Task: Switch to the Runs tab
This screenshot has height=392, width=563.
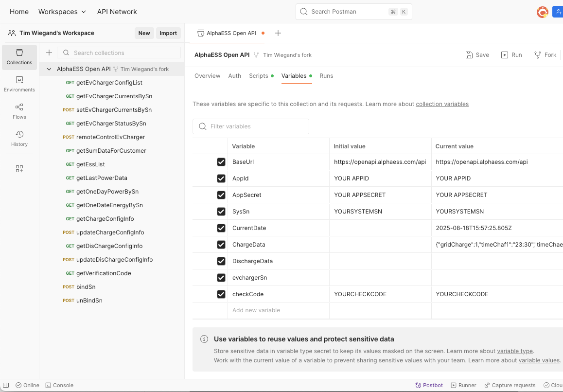Action: coord(326,76)
